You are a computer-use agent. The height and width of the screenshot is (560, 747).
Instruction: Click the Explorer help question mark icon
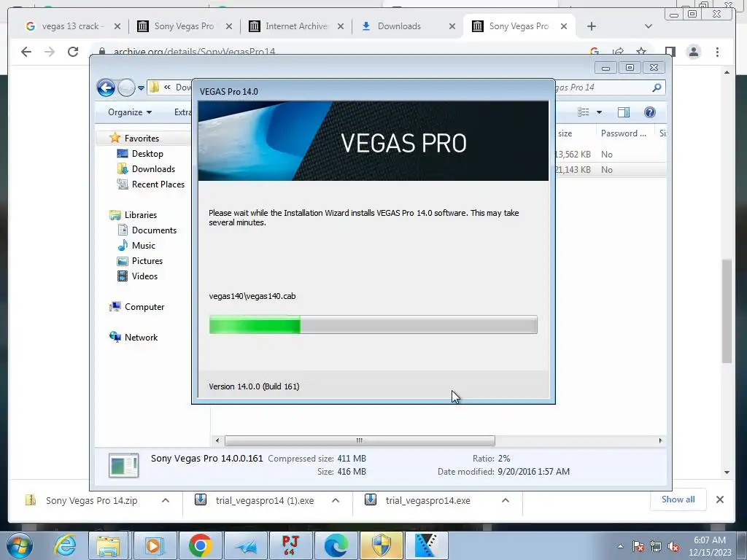pos(649,112)
